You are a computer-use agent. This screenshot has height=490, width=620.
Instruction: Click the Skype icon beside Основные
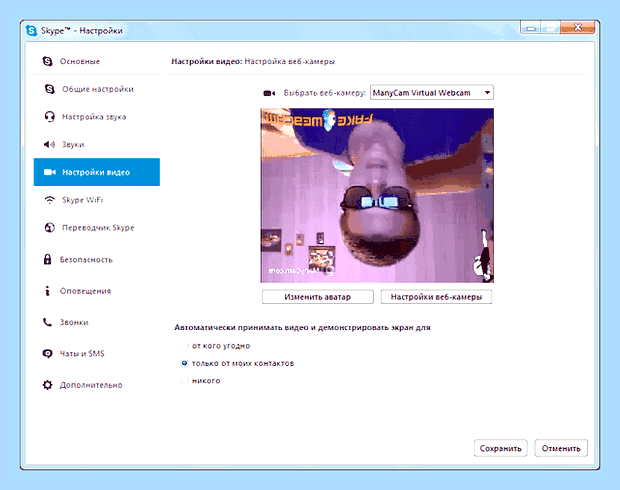(x=47, y=61)
